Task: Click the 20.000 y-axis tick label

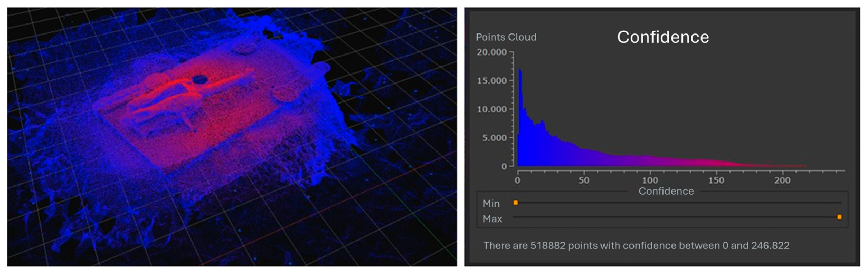Action: tap(492, 52)
